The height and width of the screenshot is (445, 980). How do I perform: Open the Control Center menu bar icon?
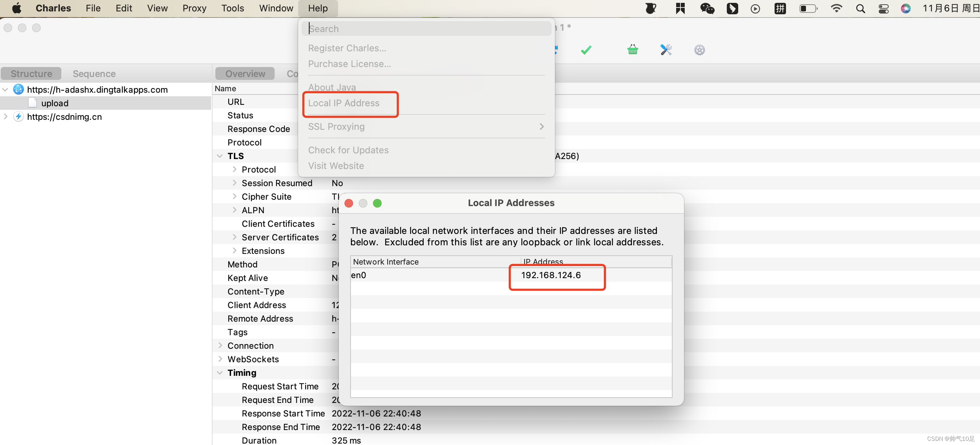pyautogui.click(x=883, y=8)
